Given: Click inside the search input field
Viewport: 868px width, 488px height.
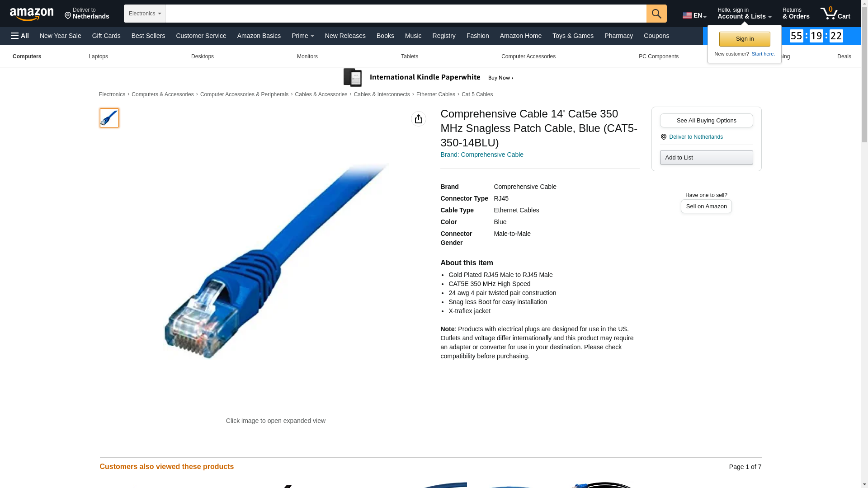Looking at the screenshot, I should point(406,14).
